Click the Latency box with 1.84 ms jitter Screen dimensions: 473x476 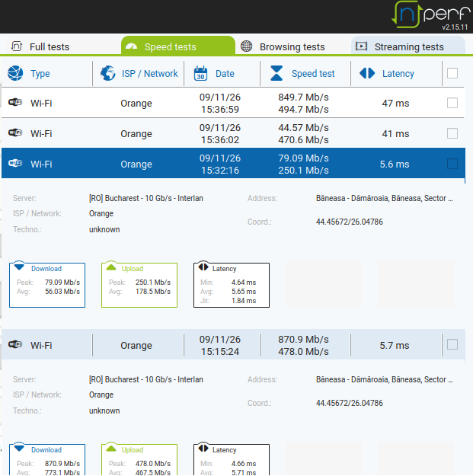pos(232,285)
